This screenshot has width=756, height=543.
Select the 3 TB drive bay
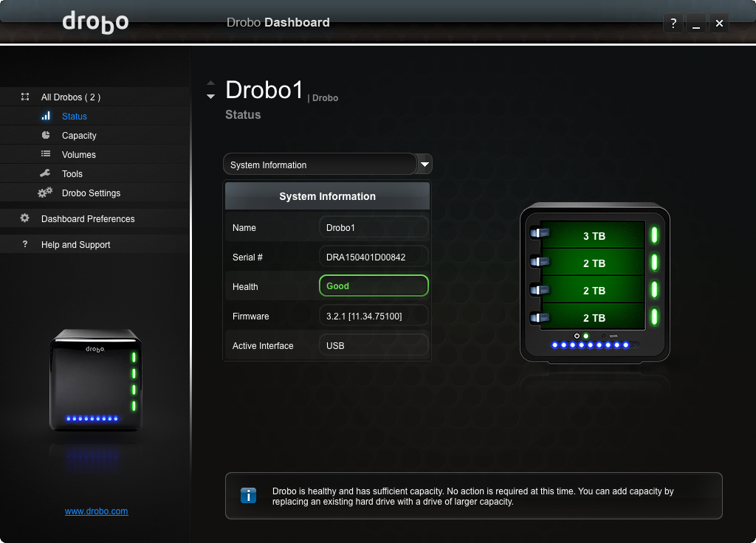(x=594, y=236)
